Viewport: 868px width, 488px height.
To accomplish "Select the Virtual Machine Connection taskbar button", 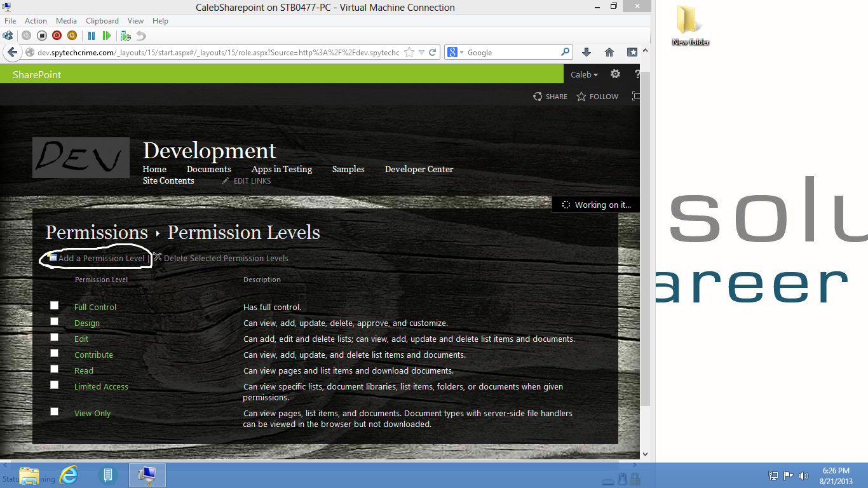I will pos(147,475).
